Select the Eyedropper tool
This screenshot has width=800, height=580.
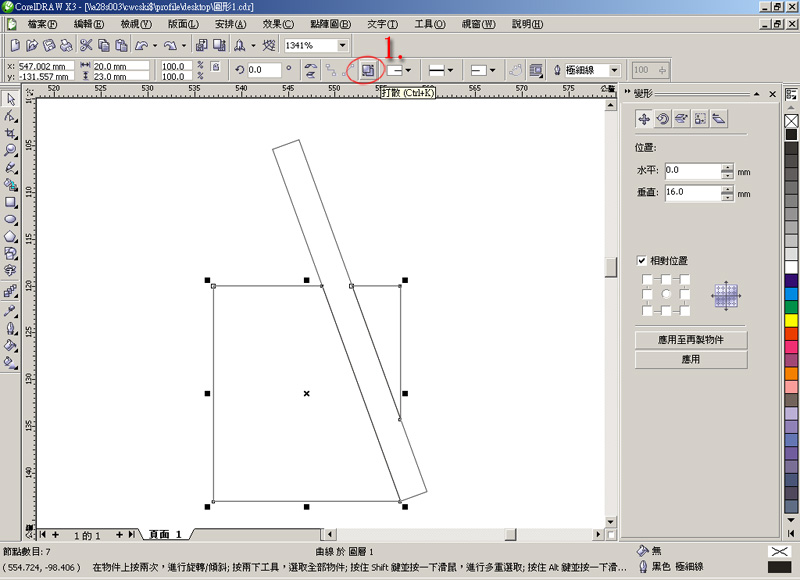click(10, 310)
